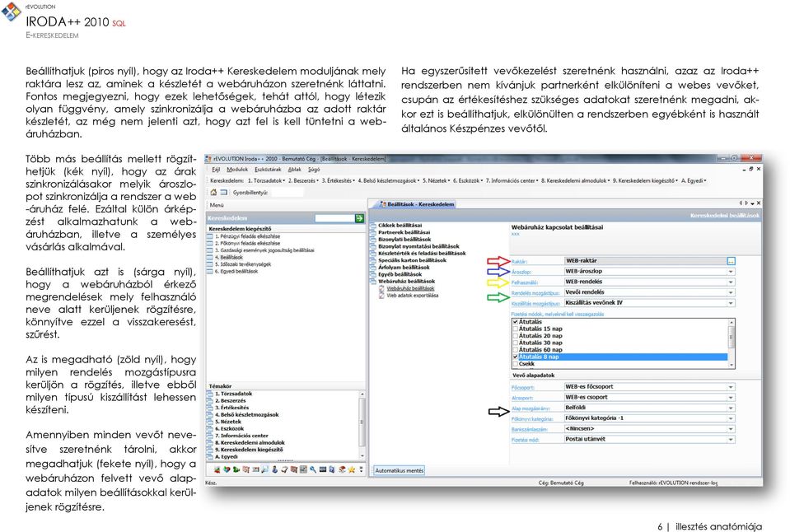Viewport: 790px width, 532px height.
Task: Open 2. Főkönyvi feladás elkészítése
Action: pyautogui.click(x=247, y=243)
